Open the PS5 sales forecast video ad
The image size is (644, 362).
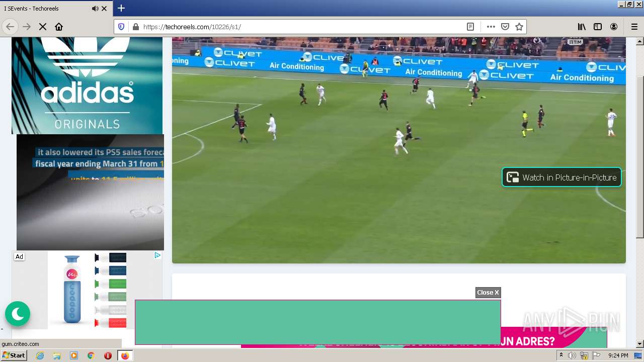coord(90,192)
